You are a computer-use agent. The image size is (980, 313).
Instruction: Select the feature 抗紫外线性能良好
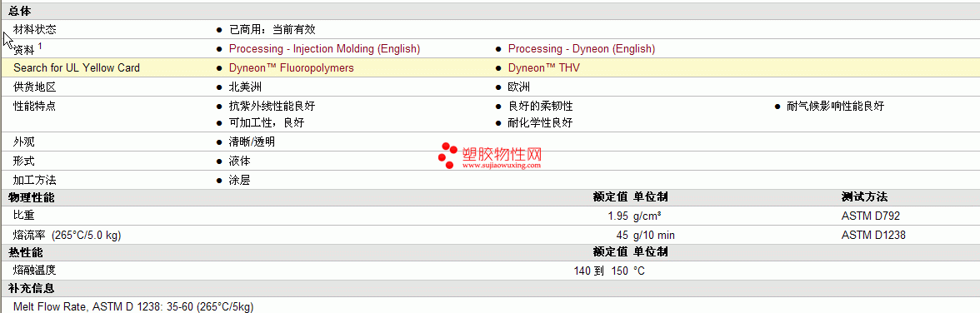tap(272, 107)
